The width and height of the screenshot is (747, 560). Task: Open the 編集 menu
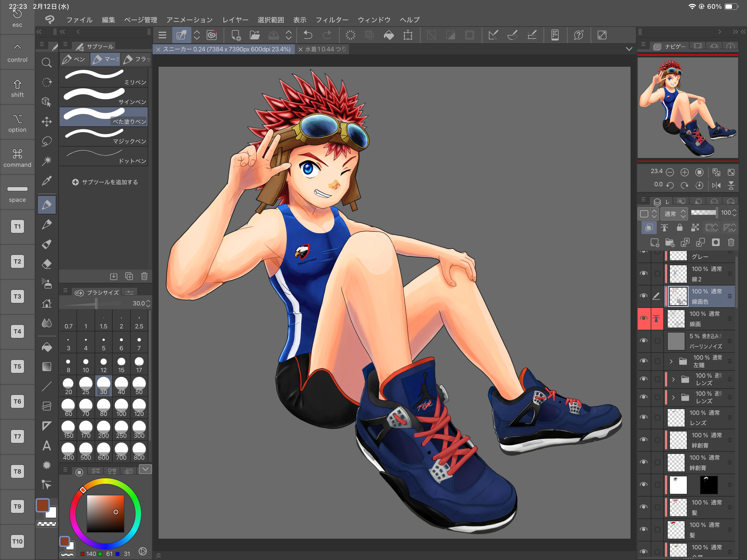108,20
